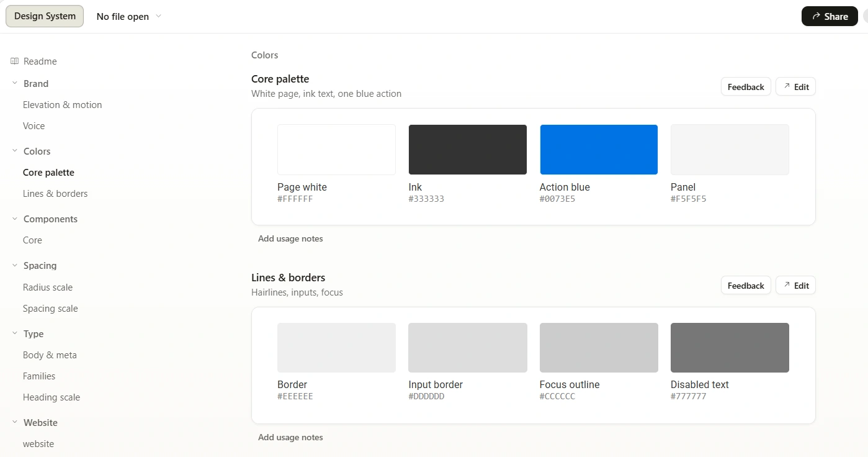Open the Heading scale page

[x=51, y=397]
